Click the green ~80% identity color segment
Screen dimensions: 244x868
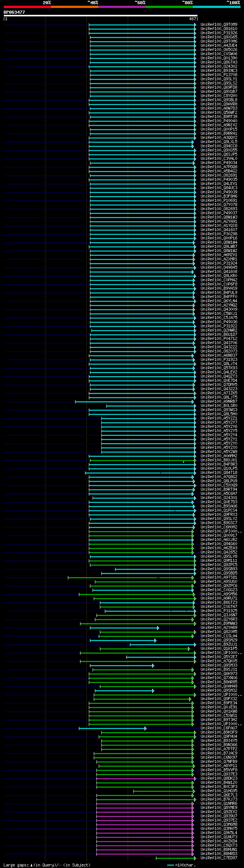click(x=169, y=7)
